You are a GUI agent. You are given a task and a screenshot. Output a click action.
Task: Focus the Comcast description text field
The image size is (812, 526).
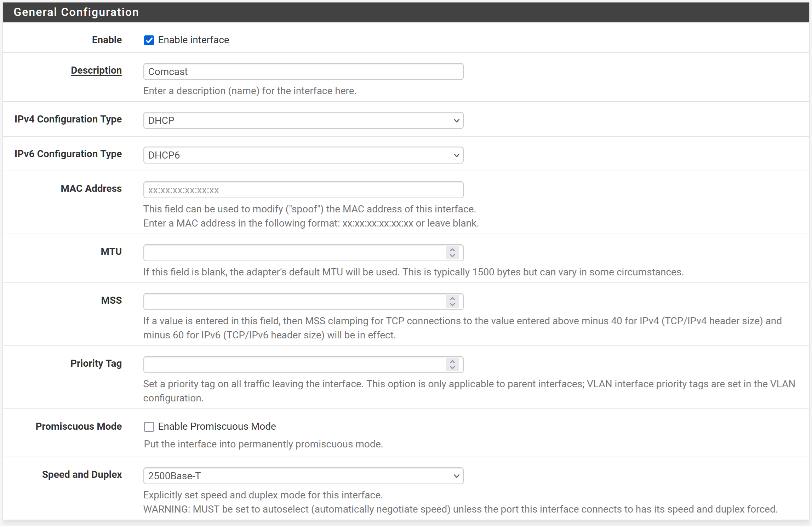point(303,72)
